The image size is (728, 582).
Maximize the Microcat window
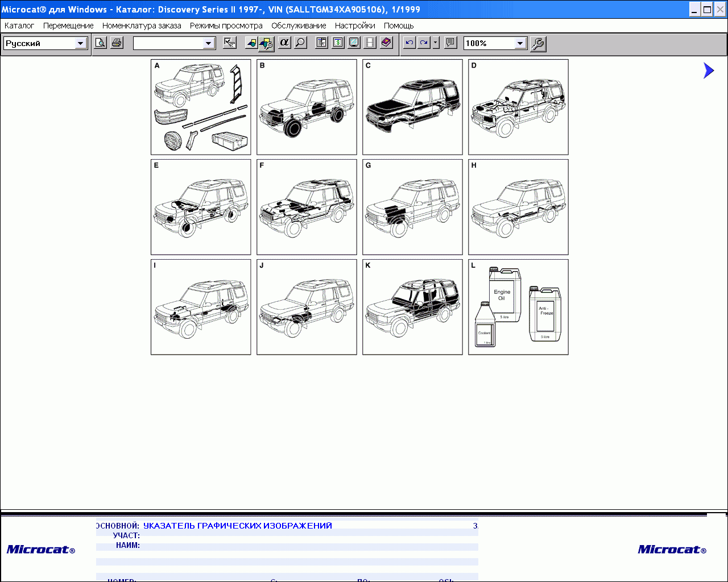(707, 10)
